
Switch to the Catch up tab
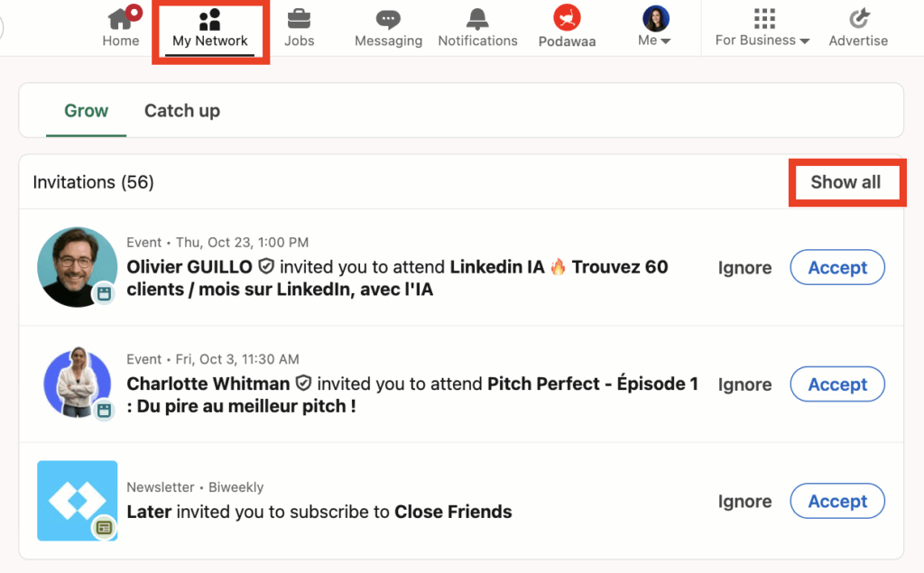[182, 111]
